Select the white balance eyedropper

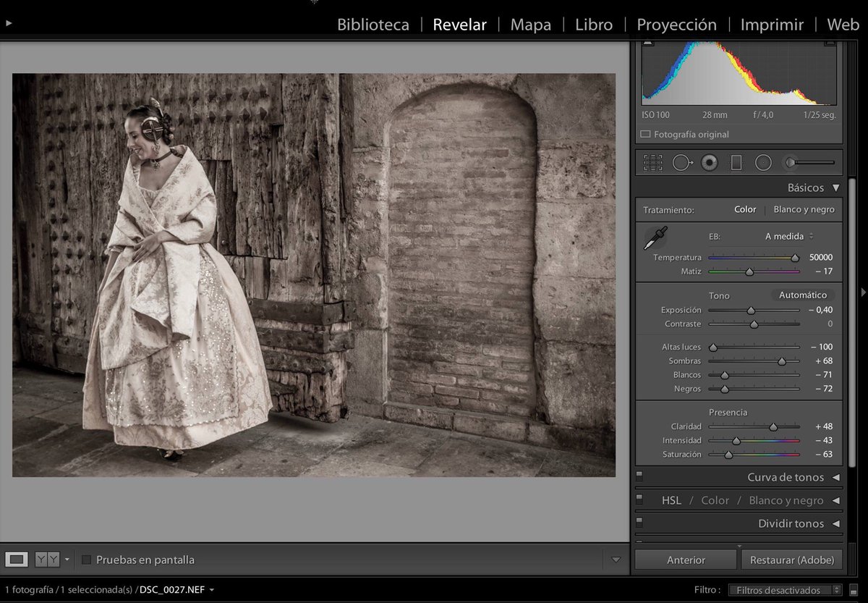657,239
